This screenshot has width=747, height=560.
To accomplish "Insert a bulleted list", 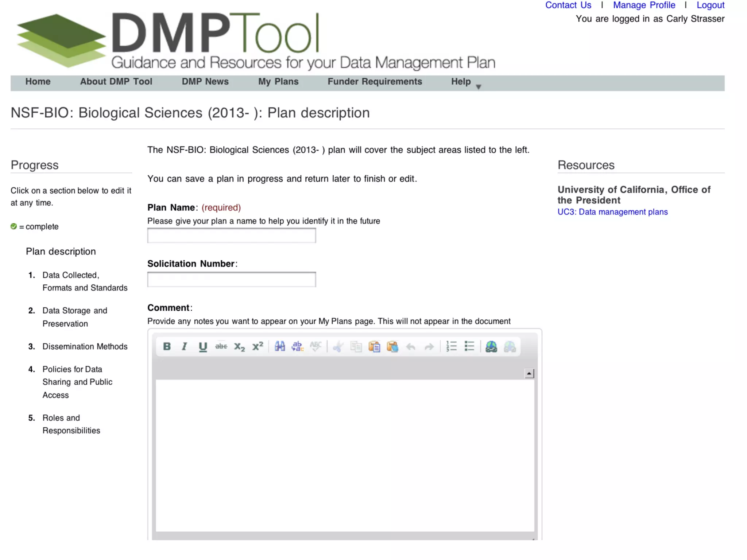I will [469, 346].
